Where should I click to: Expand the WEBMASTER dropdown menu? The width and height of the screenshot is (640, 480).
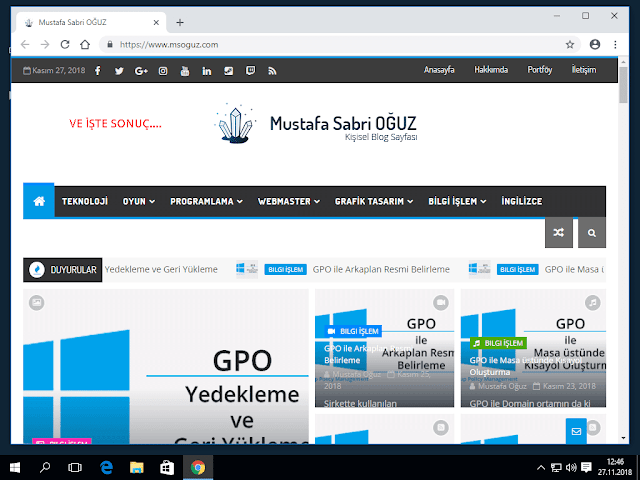(289, 201)
